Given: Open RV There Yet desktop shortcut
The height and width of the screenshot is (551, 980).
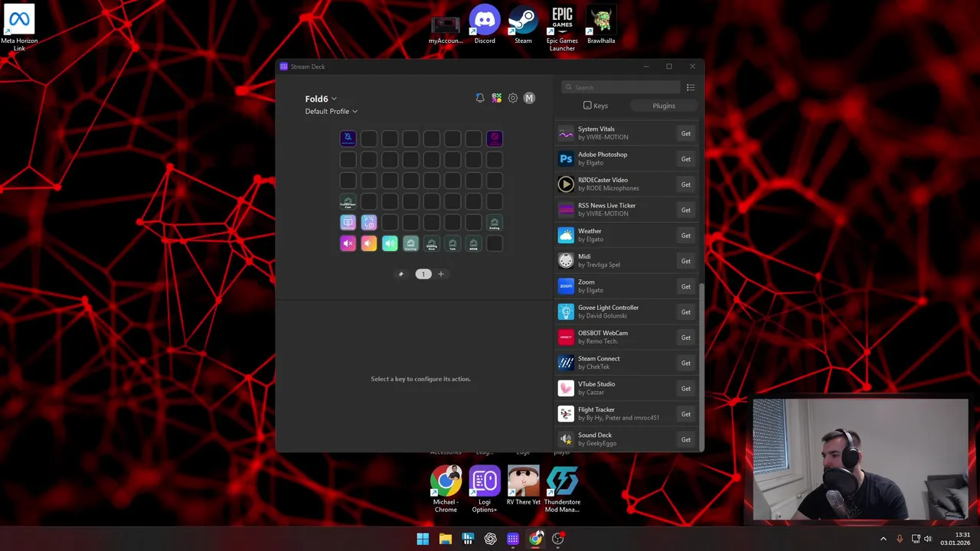Looking at the screenshot, I should point(523,486).
